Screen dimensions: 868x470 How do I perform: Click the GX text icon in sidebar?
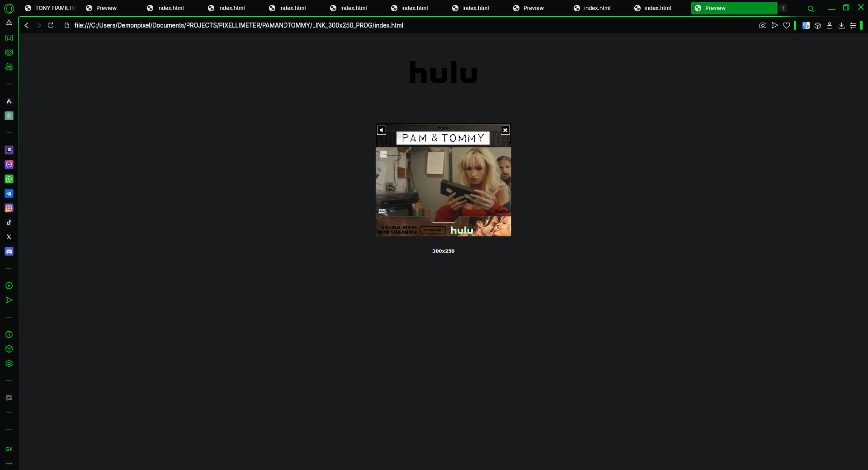(9, 449)
